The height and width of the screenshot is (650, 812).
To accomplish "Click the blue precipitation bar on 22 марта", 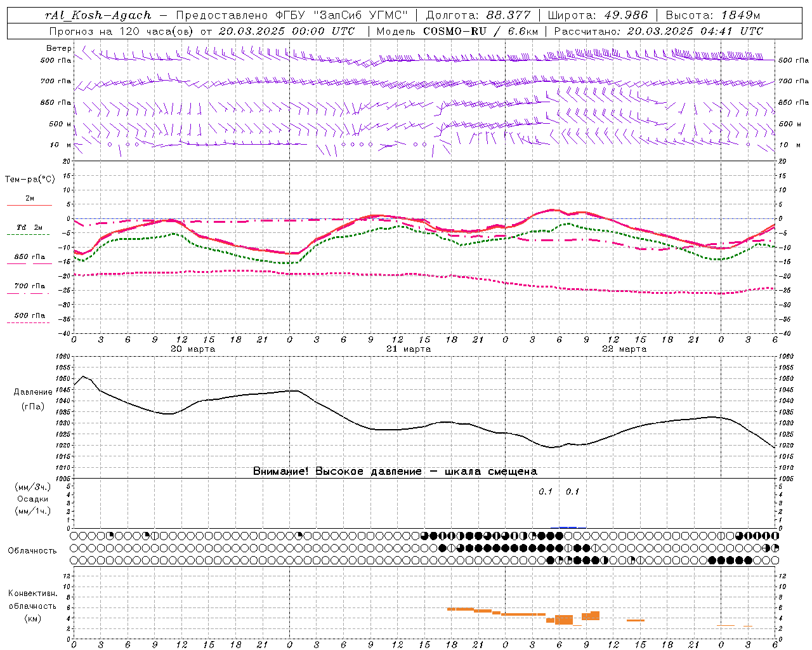I will point(568,527).
